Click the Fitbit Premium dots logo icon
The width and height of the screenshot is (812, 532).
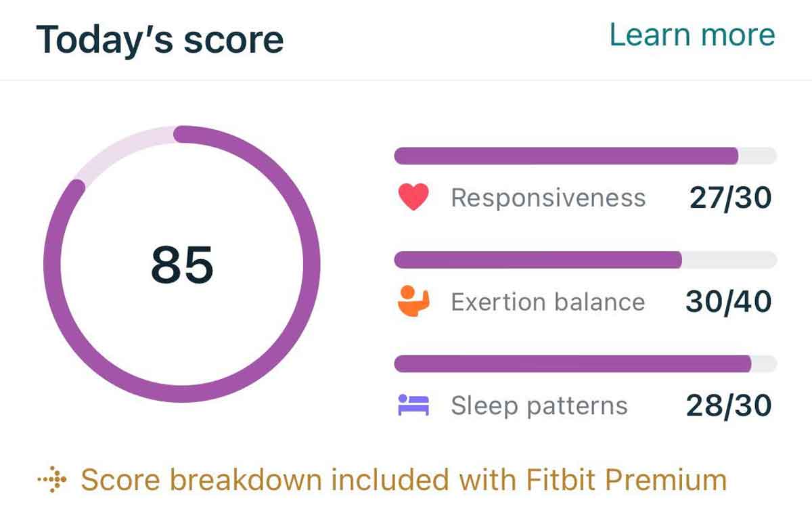[52, 481]
